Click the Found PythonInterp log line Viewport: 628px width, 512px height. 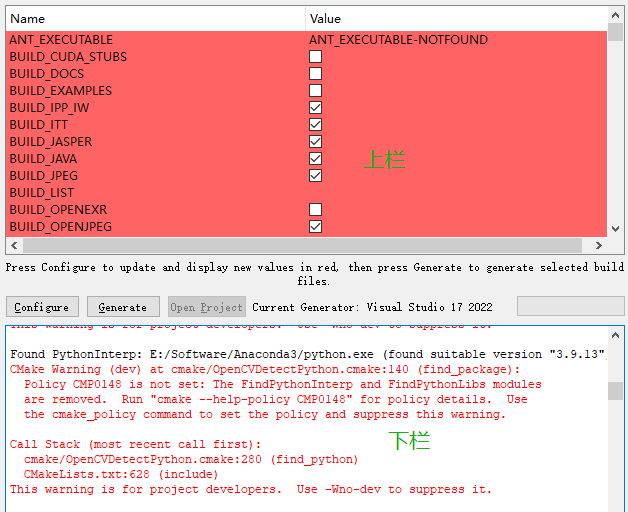click(x=308, y=354)
